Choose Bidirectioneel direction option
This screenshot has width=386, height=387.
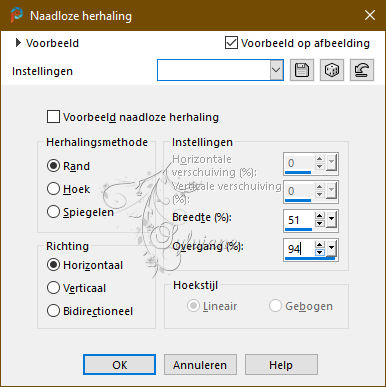53,311
